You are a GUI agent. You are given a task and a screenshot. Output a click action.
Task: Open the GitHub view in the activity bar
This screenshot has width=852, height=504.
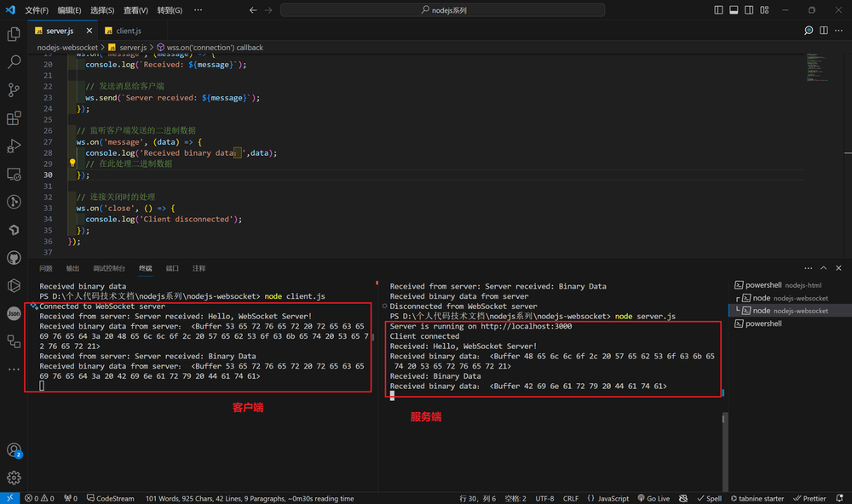pyautogui.click(x=13, y=255)
